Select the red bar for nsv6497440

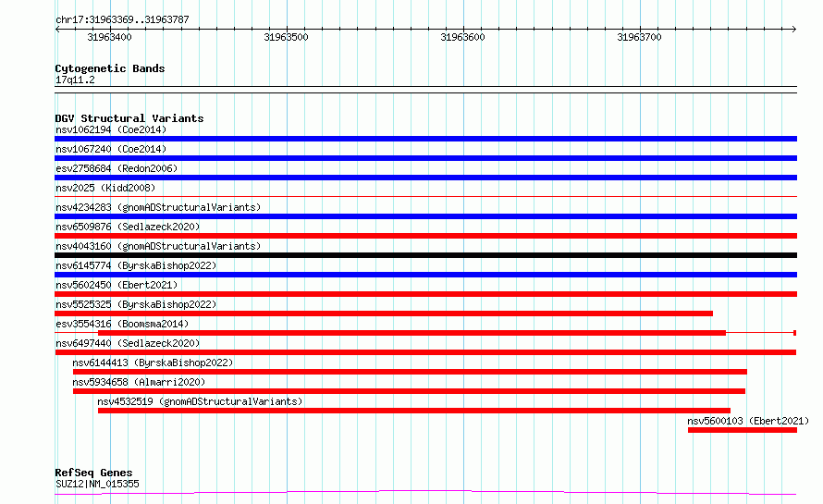point(425,352)
